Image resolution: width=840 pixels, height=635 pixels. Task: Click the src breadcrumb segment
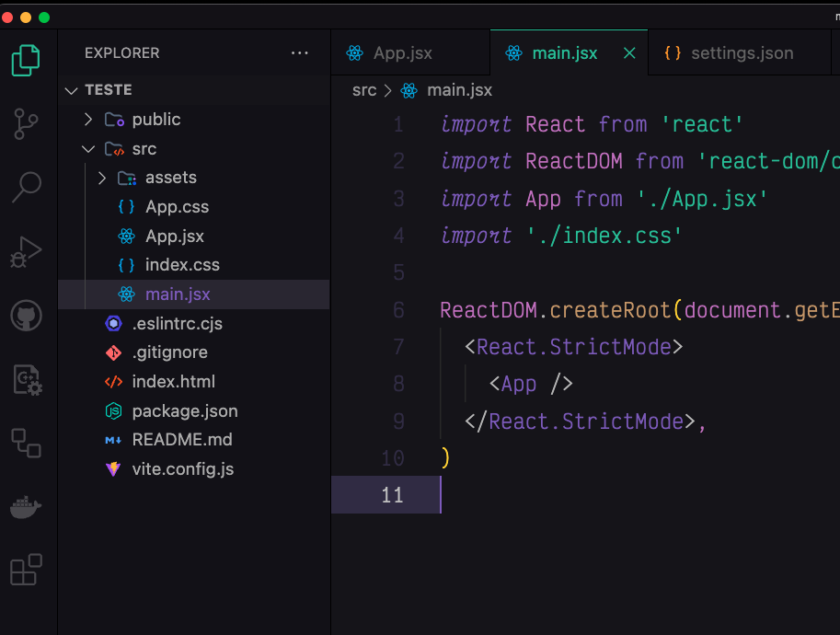364,90
